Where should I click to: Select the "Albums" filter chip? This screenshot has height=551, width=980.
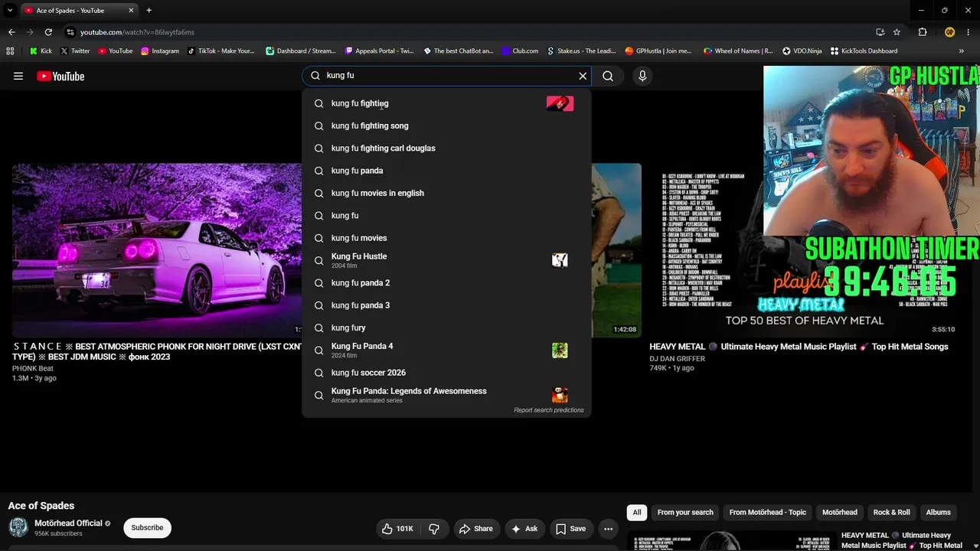tap(938, 513)
